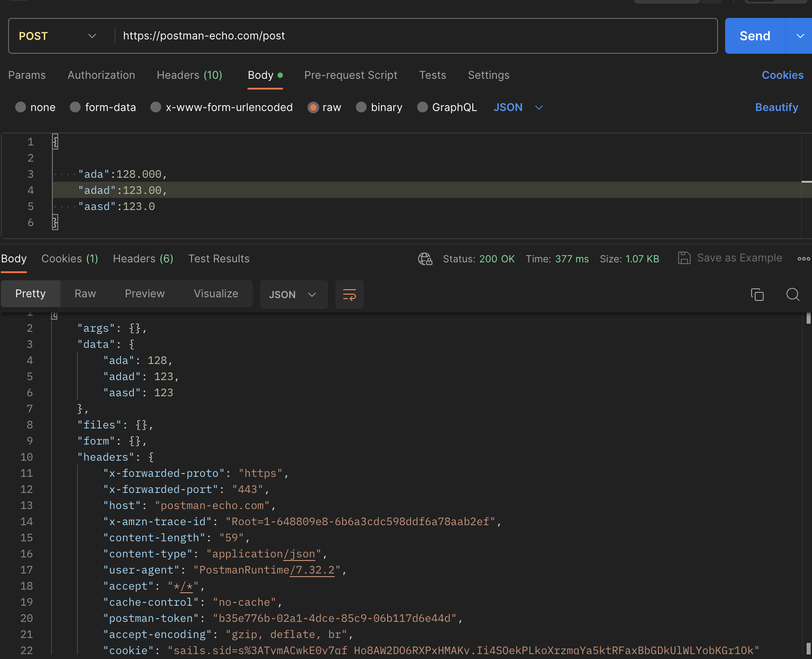Click the network information globe icon
The image size is (812, 659).
425,259
